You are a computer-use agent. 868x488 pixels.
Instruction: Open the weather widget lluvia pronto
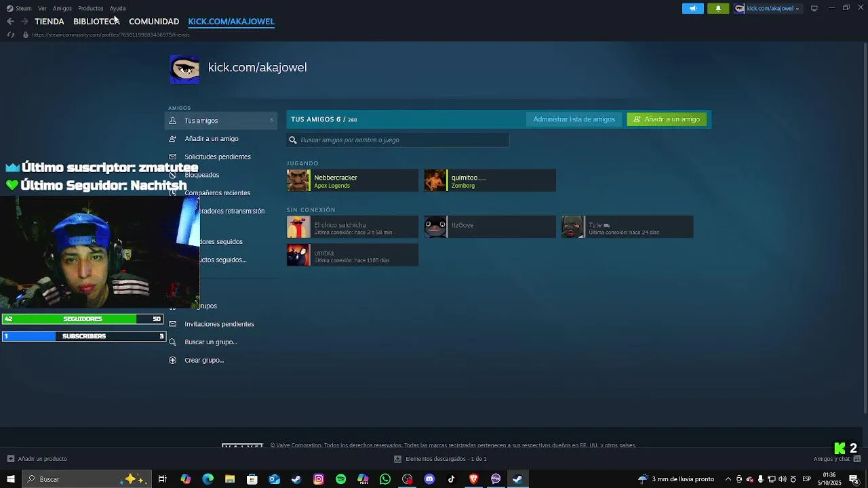pyautogui.click(x=676, y=479)
